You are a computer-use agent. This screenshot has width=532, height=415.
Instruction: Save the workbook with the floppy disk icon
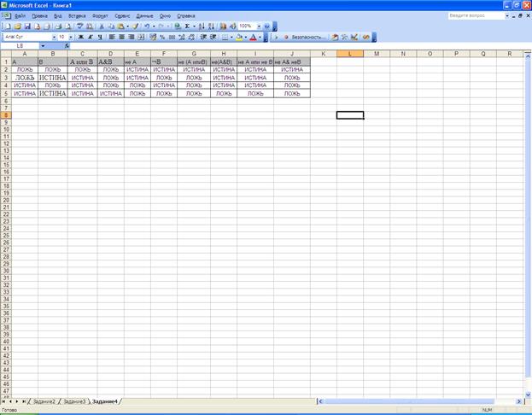[x=27, y=26]
